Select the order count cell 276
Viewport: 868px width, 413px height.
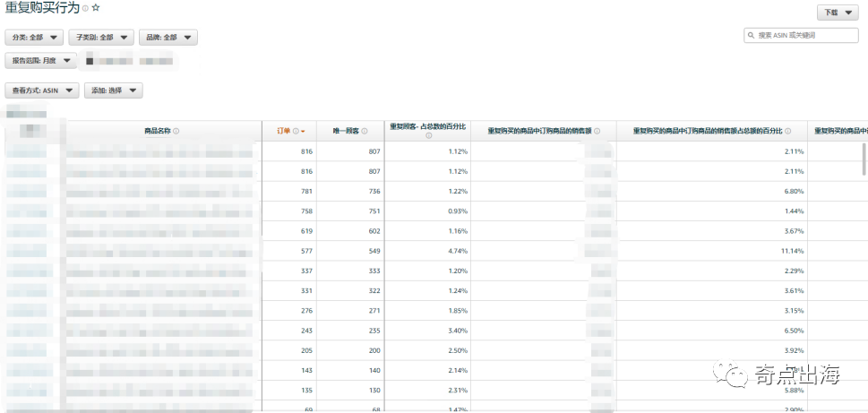click(x=306, y=311)
